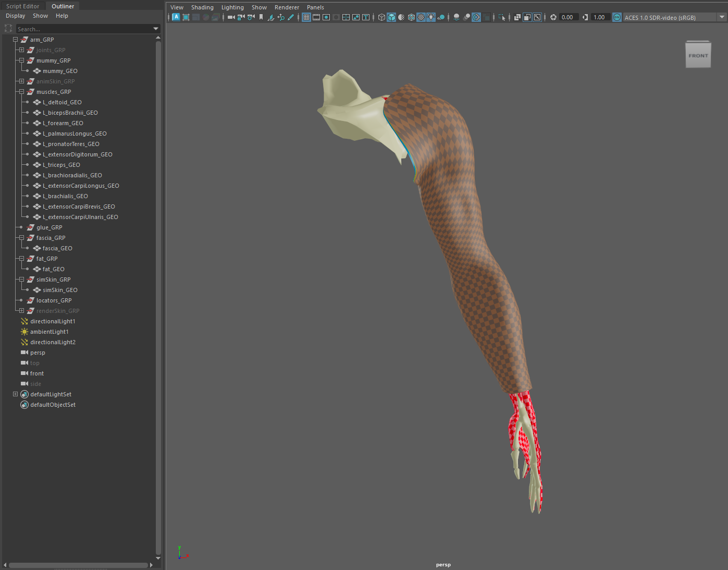Open the Outliner Help menu
728x570 pixels.
tap(62, 16)
